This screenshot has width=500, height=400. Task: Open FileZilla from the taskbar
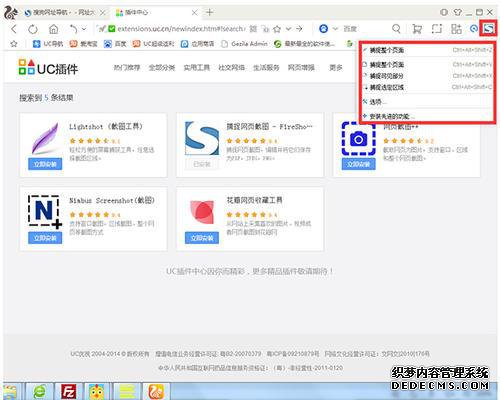tap(68, 391)
